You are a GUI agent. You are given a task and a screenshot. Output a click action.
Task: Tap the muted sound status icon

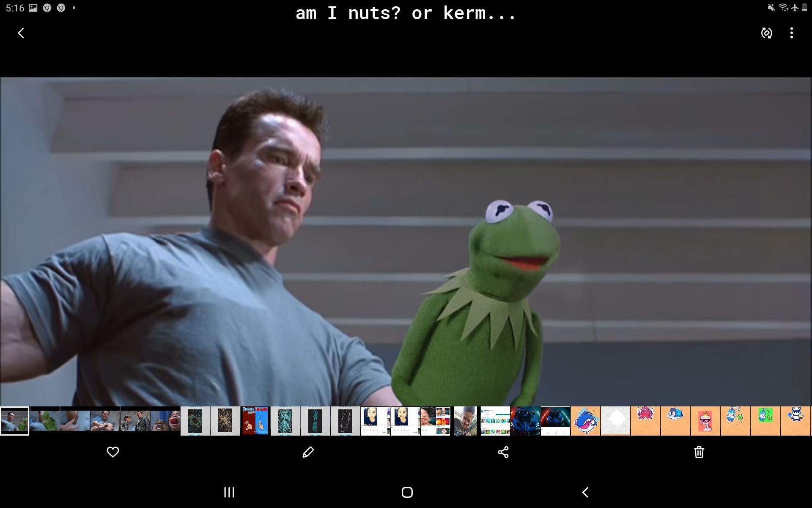point(771,7)
